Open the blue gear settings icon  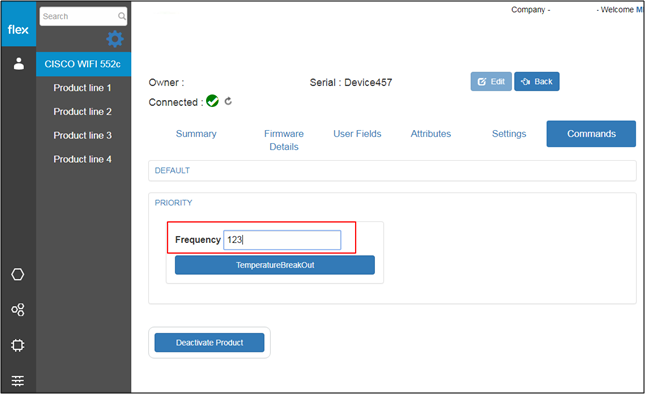(x=115, y=39)
